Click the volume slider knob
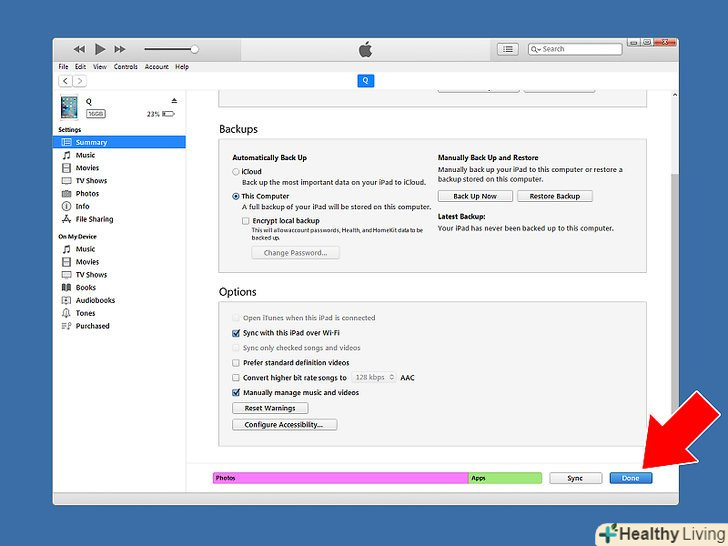This screenshot has width=728, height=546. (x=195, y=49)
